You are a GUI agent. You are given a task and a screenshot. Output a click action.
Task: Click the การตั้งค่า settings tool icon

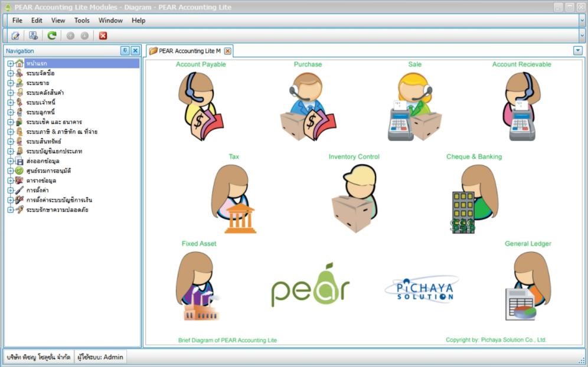[19, 191]
